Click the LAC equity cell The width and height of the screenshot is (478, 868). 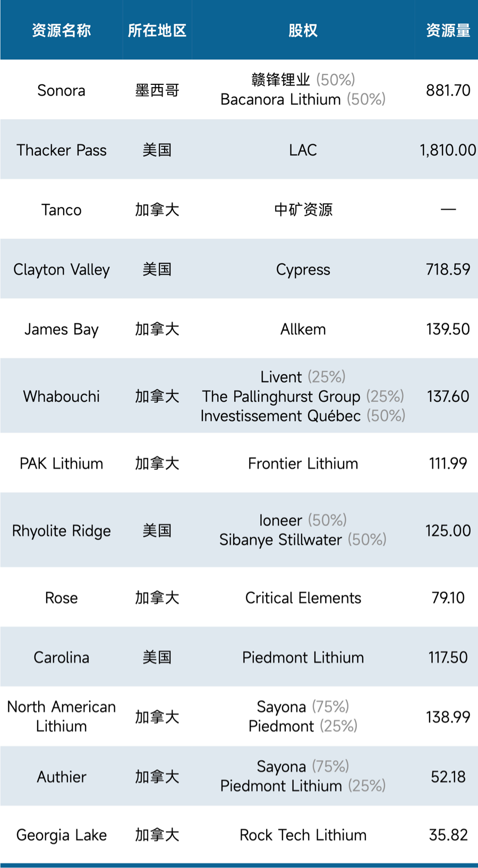303,150
